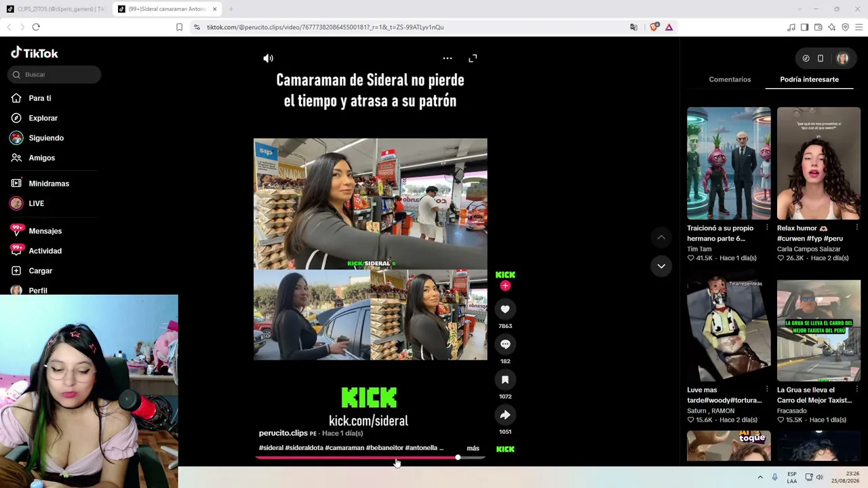Go back in browser history
This screenshot has width=868, height=488.
point(9,27)
